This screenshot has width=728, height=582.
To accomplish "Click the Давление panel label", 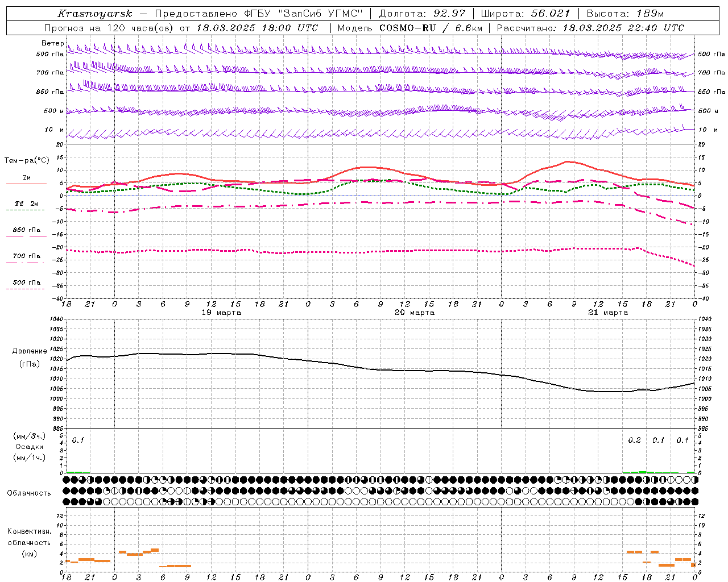I will tap(30, 351).
